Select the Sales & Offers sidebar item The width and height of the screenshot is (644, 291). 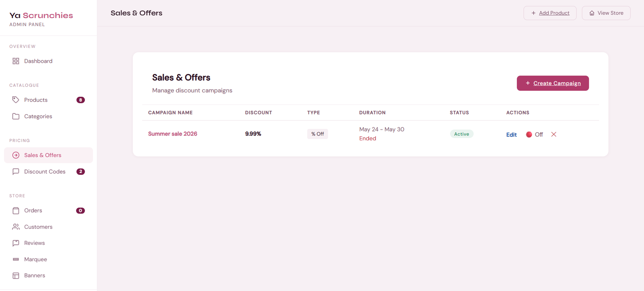pyautogui.click(x=48, y=155)
